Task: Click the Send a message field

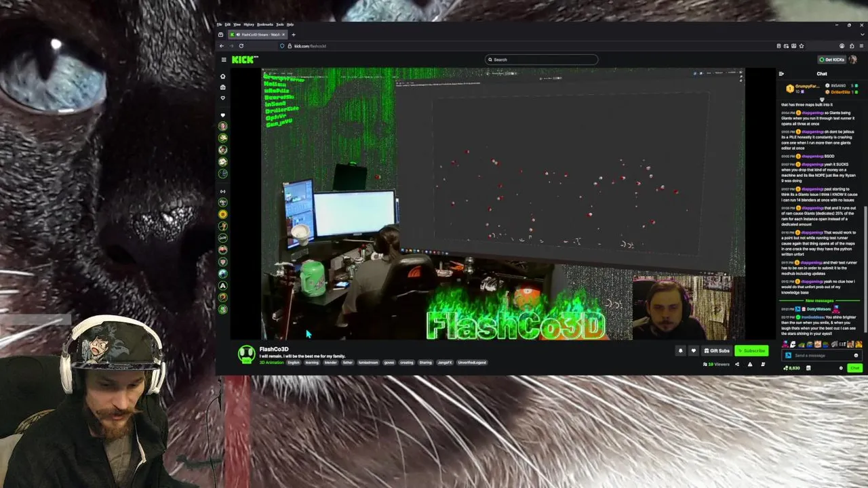Action: tap(821, 355)
